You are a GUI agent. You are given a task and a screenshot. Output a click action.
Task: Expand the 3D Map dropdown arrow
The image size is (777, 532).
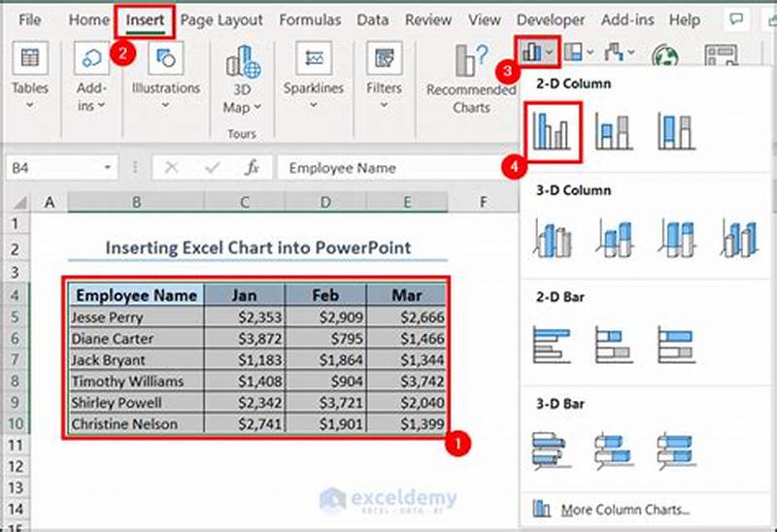(257, 107)
